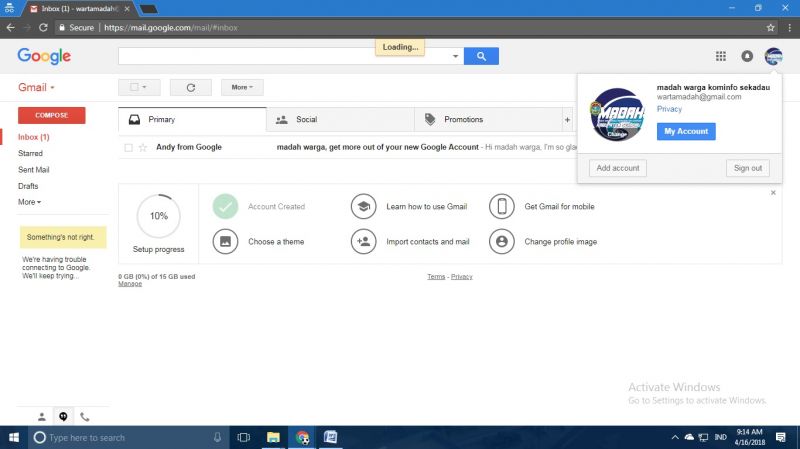This screenshot has width=800, height=449.
Task: Open Chrome's three-dot menu
Action: [x=789, y=28]
